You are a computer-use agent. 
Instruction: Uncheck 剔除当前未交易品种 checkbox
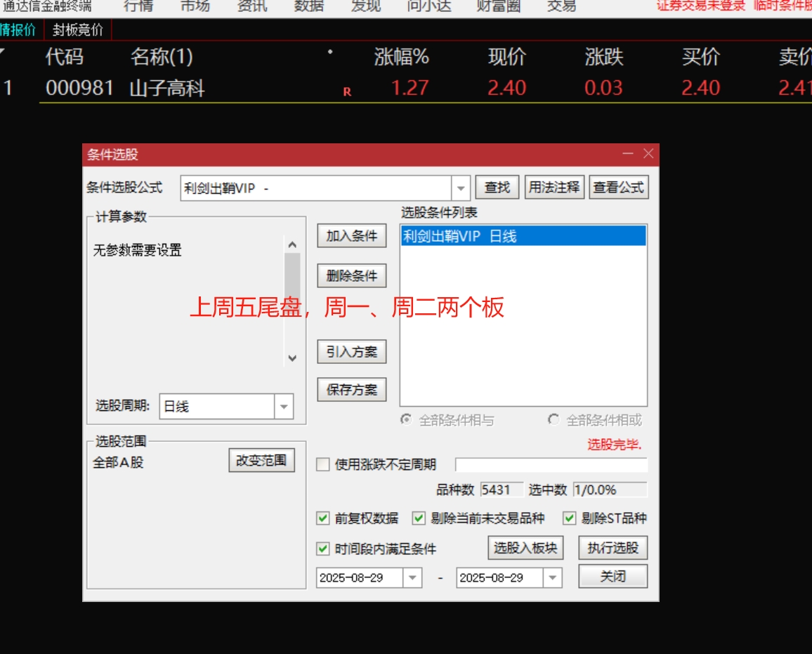click(x=419, y=518)
